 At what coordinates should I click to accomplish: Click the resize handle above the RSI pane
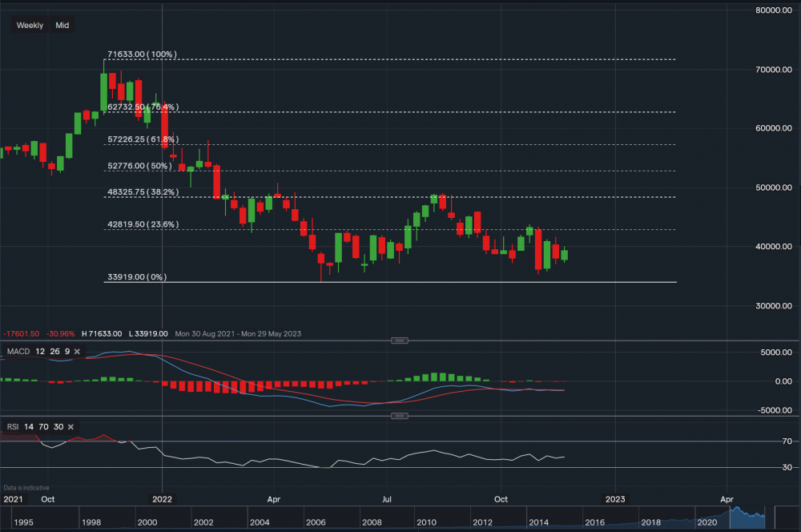(400, 416)
